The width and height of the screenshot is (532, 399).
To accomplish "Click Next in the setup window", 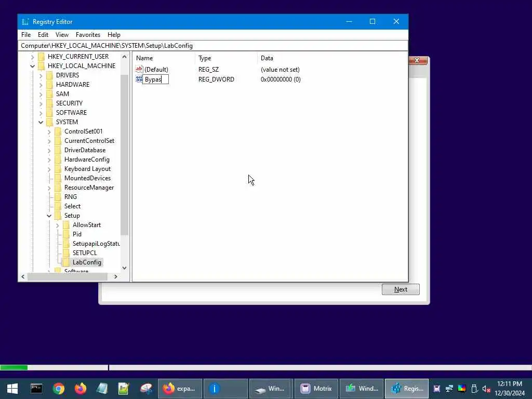I will tap(401, 289).
